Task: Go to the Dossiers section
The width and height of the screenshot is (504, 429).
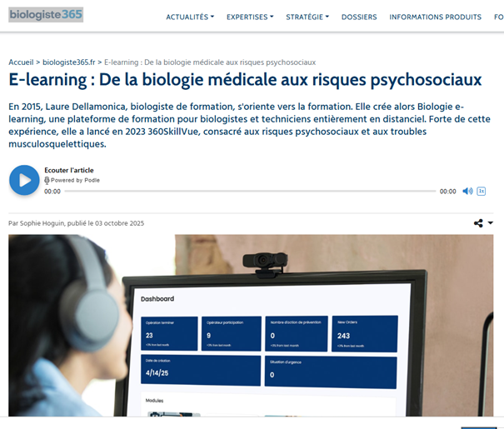Action: 359,17
